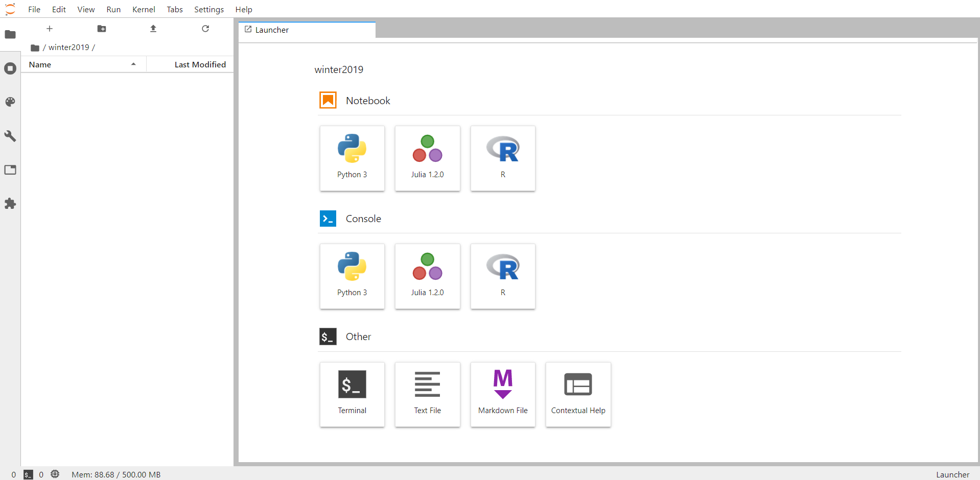Open the Tabs menu
The height and width of the screenshot is (480, 980).
[x=175, y=9]
